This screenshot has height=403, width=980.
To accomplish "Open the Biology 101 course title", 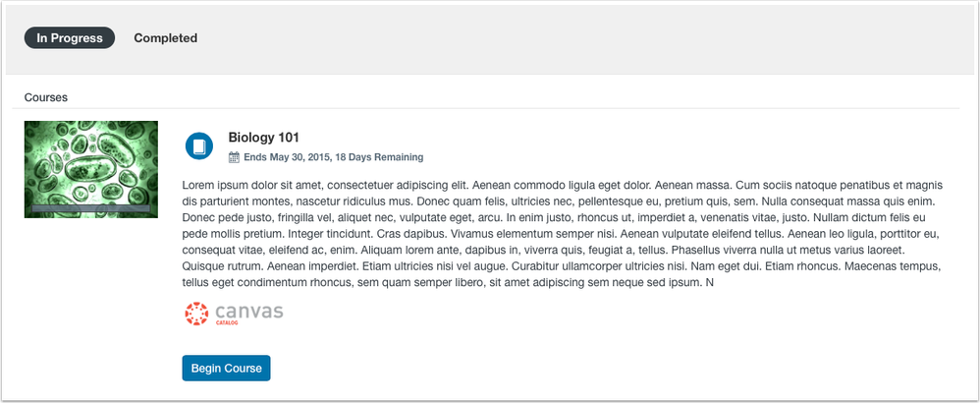I will click(x=264, y=137).
